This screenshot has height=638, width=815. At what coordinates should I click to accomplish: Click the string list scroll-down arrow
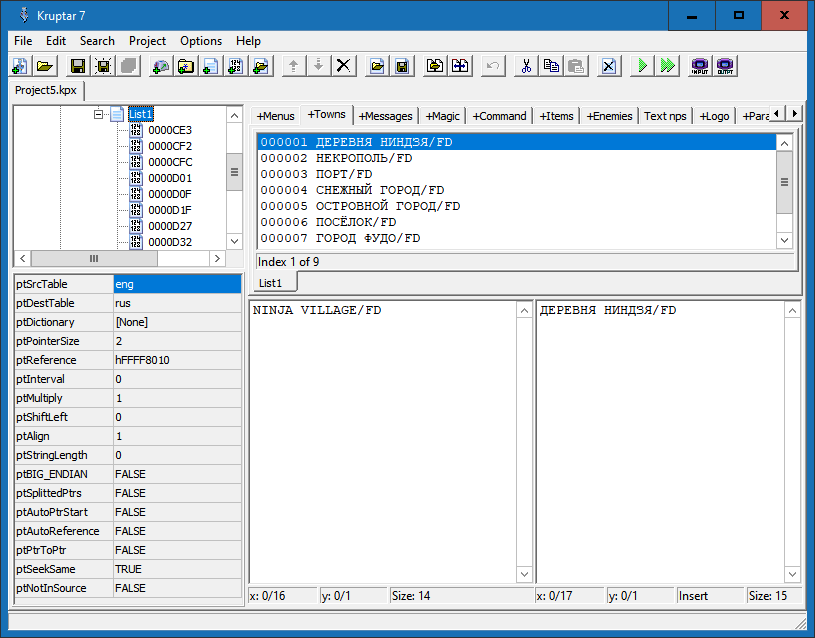click(784, 240)
